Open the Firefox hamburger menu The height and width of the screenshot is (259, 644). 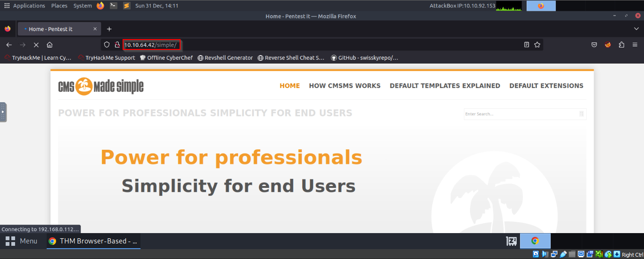point(635,45)
